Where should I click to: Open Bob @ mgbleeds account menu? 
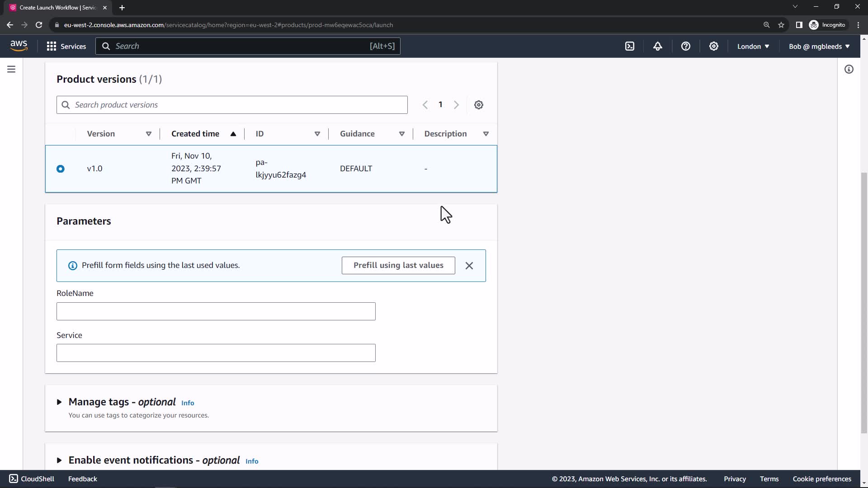[819, 47]
